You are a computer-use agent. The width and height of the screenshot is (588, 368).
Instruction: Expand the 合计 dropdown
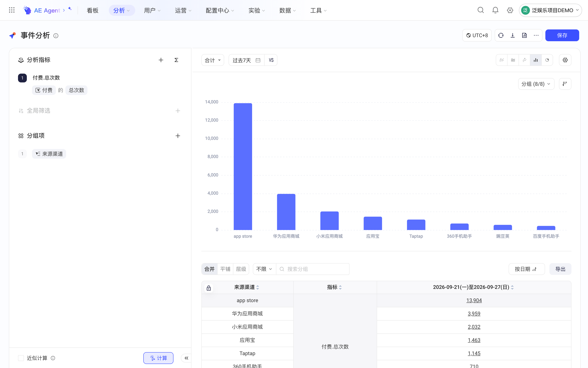click(x=213, y=60)
